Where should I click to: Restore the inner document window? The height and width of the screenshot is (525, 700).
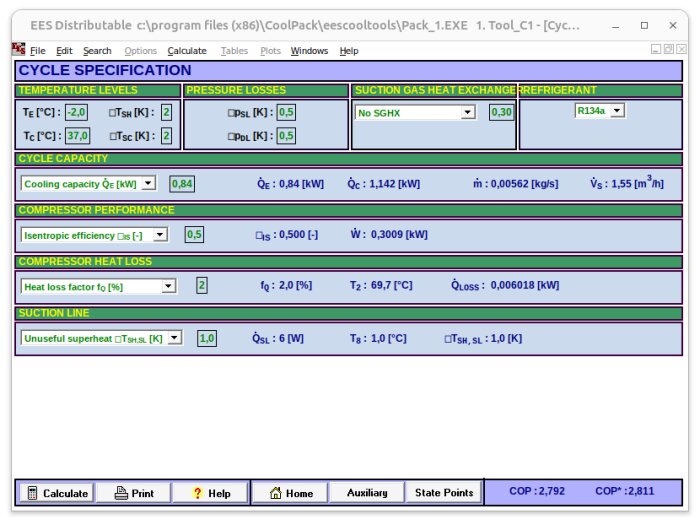tap(668, 49)
